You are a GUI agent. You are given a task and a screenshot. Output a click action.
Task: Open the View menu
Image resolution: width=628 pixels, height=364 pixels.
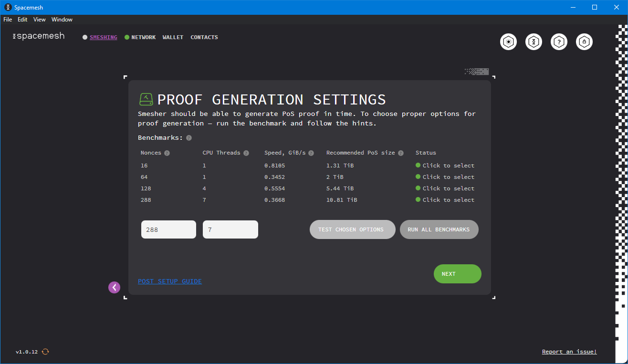pyautogui.click(x=40, y=20)
